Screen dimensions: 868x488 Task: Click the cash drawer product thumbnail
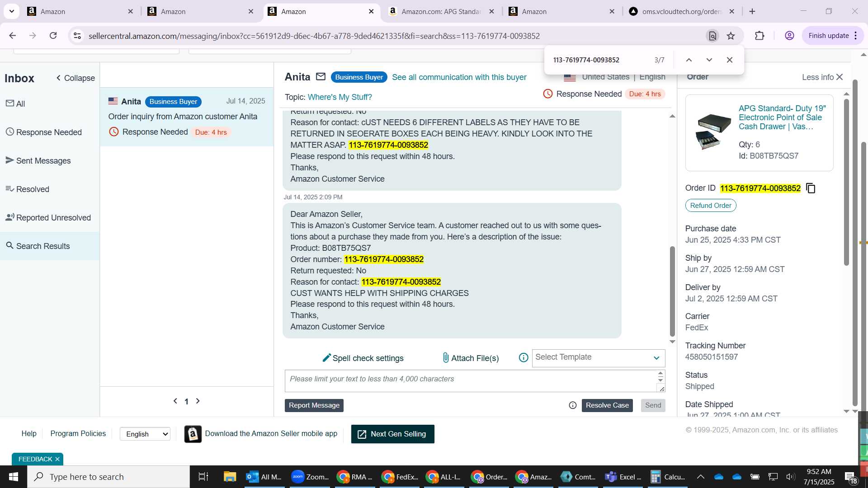[x=713, y=131]
